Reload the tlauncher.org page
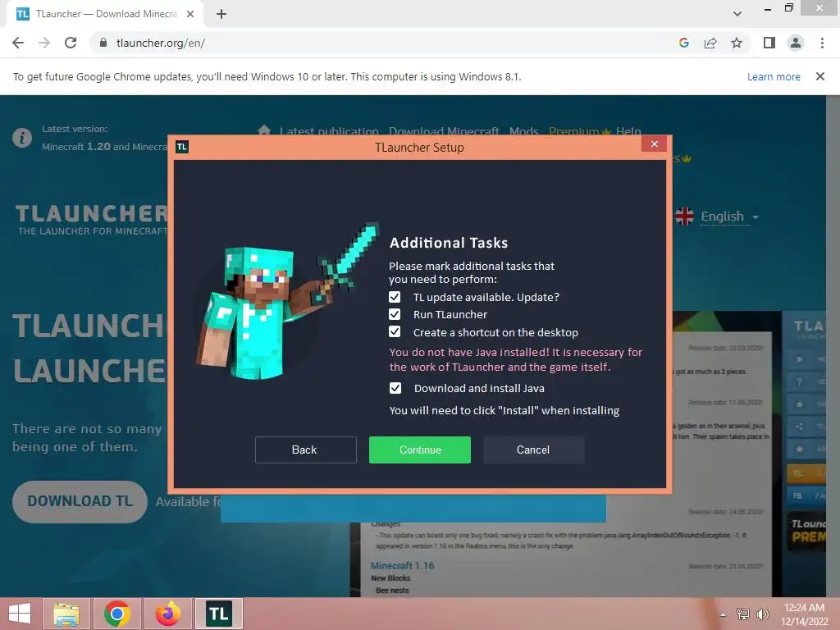This screenshot has width=840, height=630. click(71, 43)
